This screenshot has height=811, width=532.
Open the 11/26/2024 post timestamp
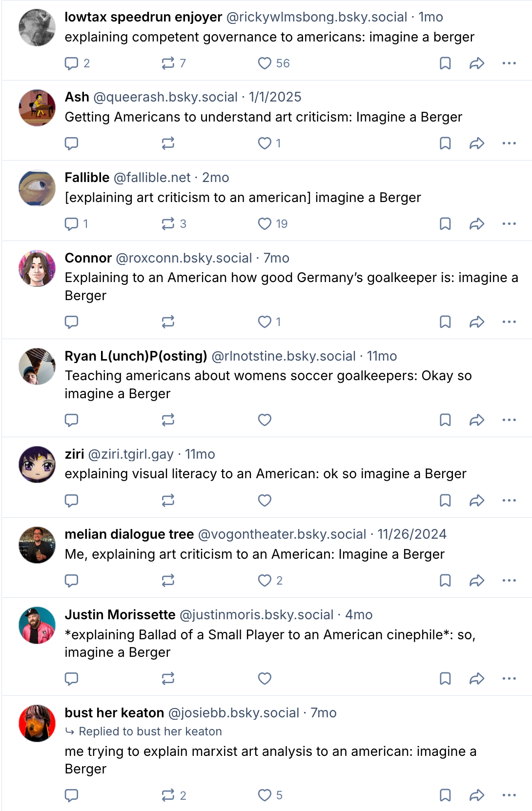pos(411,534)
